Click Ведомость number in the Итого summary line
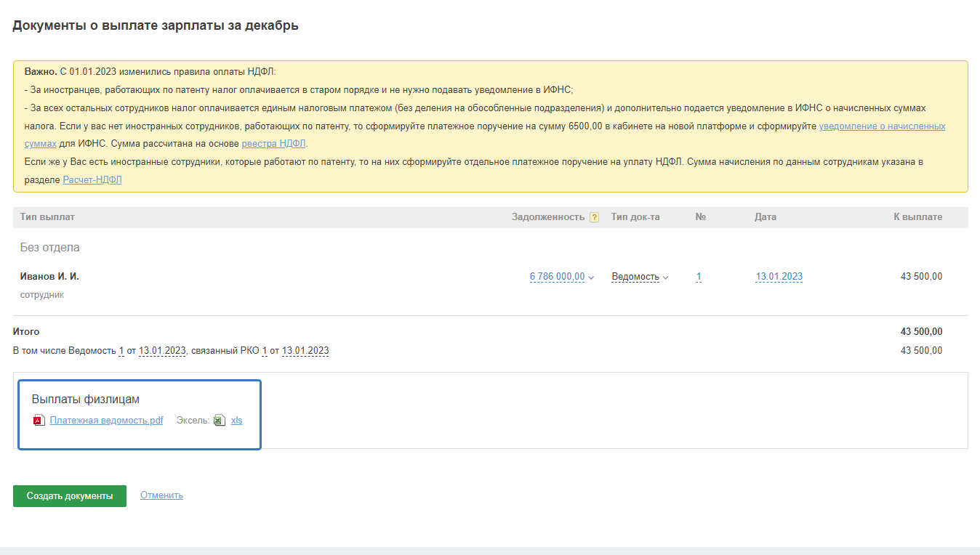The height and width of the screenshot is (555, 980). pos(121,351)
